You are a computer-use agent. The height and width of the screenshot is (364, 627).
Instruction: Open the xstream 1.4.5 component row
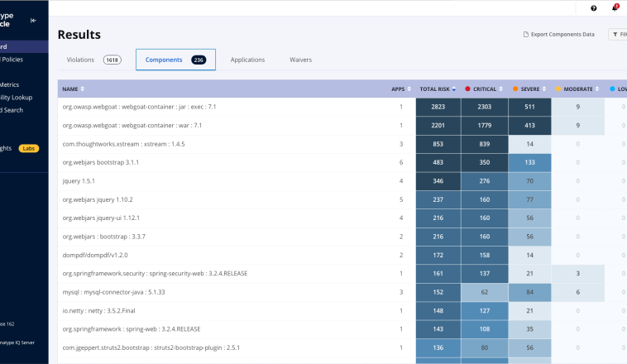124,144
